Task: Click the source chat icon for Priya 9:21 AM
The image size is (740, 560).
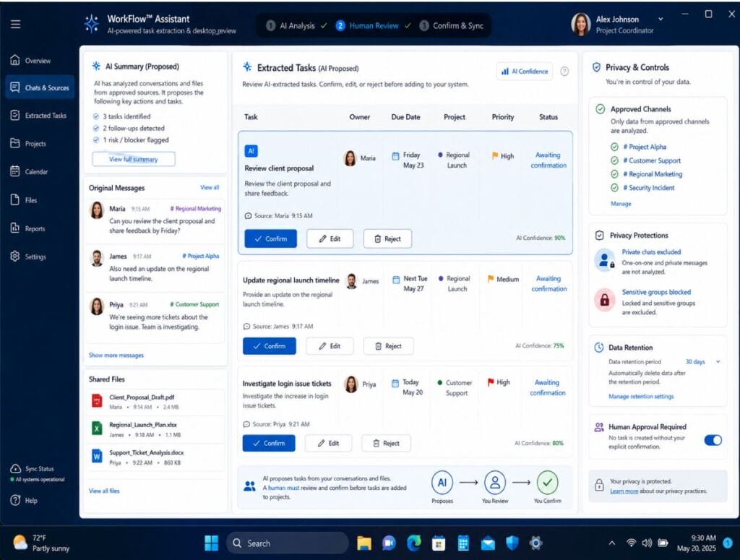Action: (246, 424)
